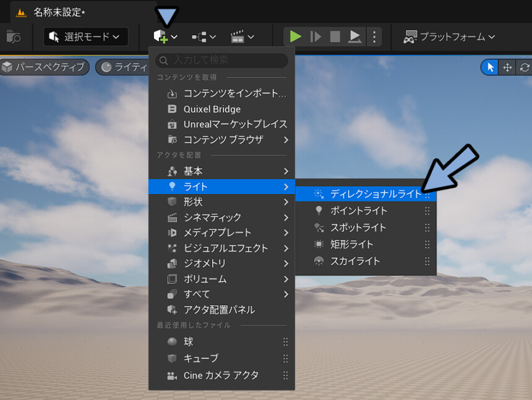
Task: Expand the Lights submenu row
Action: coord(222,187)
